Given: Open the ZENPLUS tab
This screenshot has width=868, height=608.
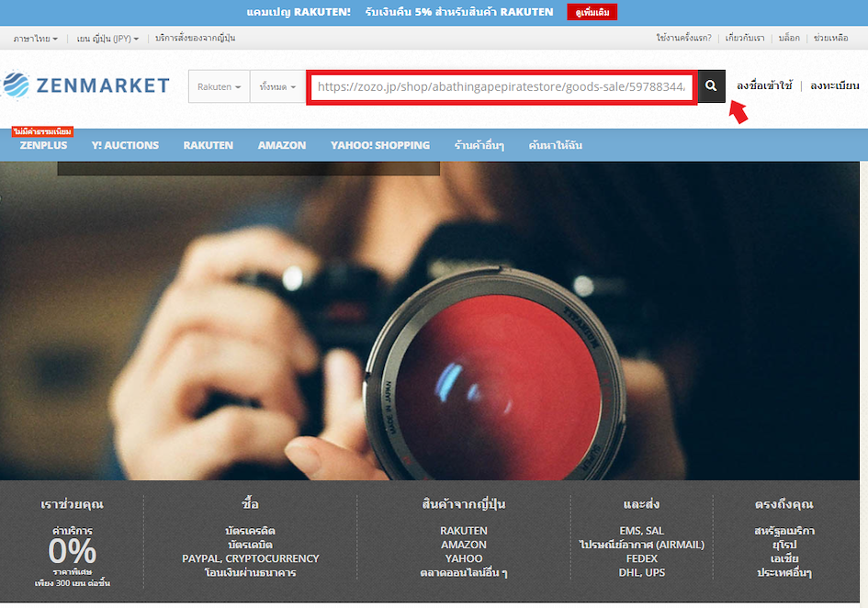Looking at the screenshot, I should [43, 145].
